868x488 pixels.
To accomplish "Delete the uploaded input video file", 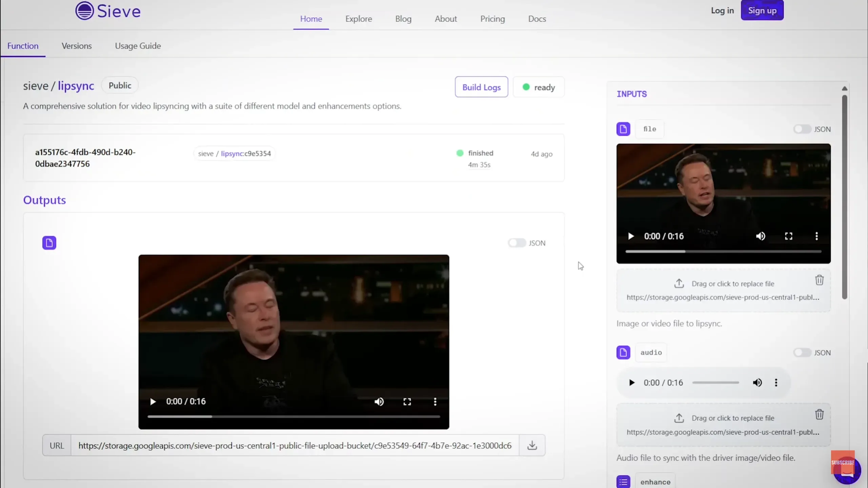I will click(819, 280).
